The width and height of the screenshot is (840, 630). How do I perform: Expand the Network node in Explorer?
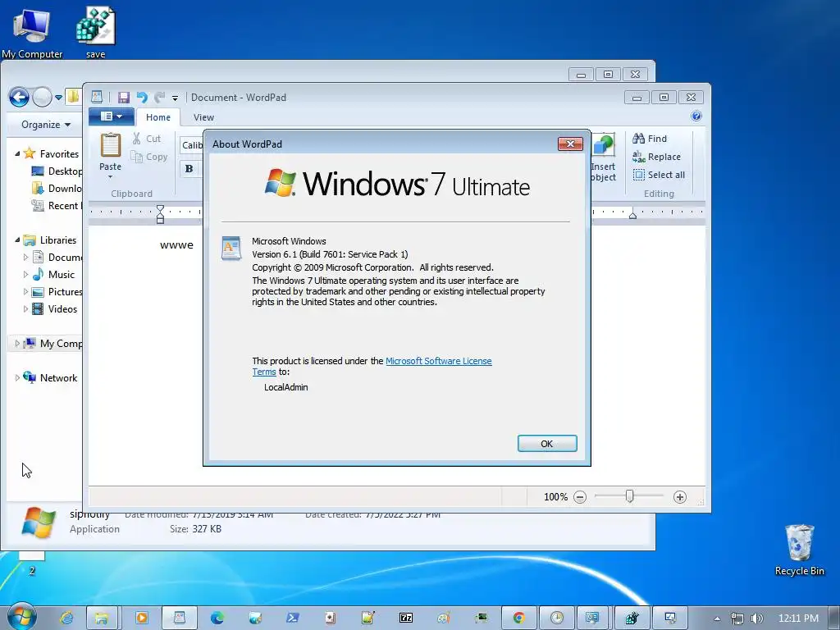pos(17,378)
